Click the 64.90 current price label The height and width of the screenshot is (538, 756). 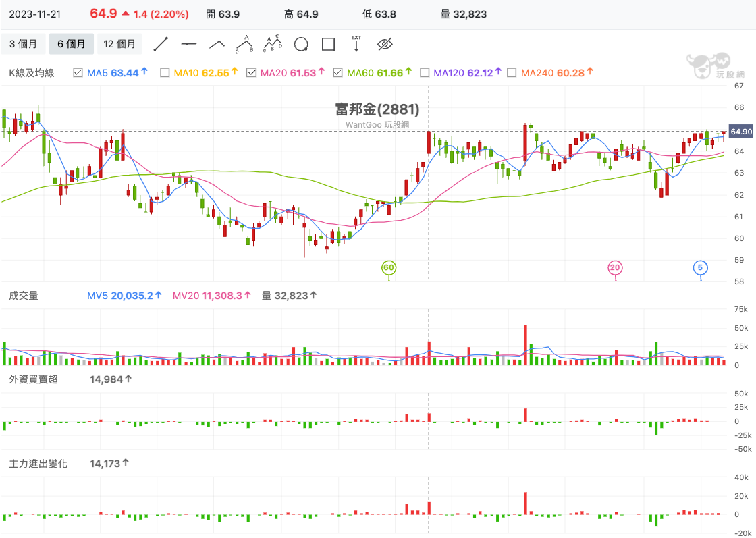pyautogui.click(x=741, y=132)
